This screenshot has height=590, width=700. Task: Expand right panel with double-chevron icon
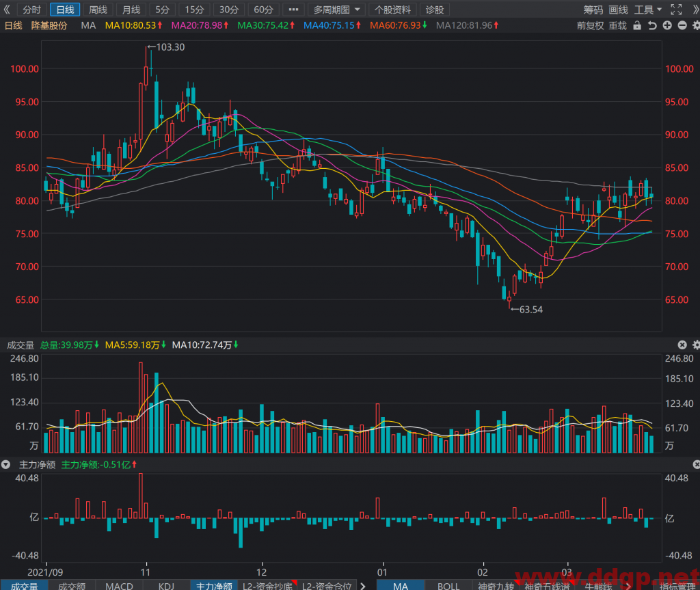pyautogui.click(x=695, y=10)
